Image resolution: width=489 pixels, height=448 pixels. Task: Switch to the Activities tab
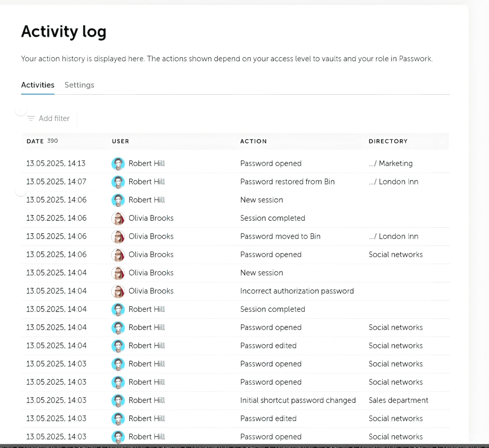point(38,85)
